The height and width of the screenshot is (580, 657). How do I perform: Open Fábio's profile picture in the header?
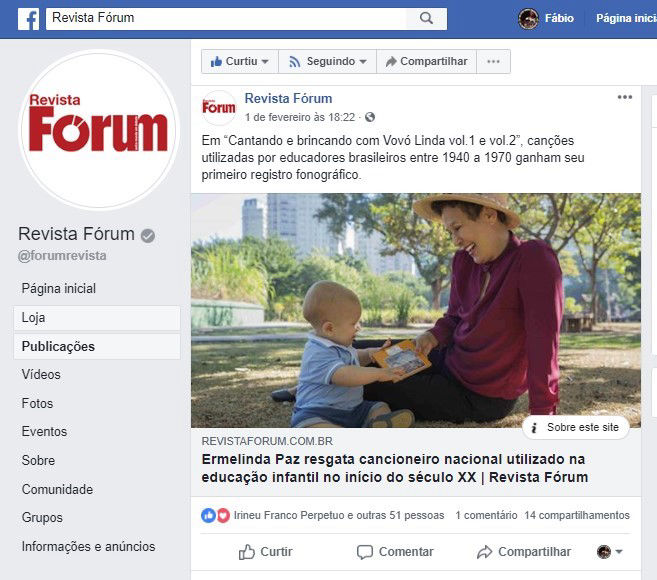coord(528,18)
